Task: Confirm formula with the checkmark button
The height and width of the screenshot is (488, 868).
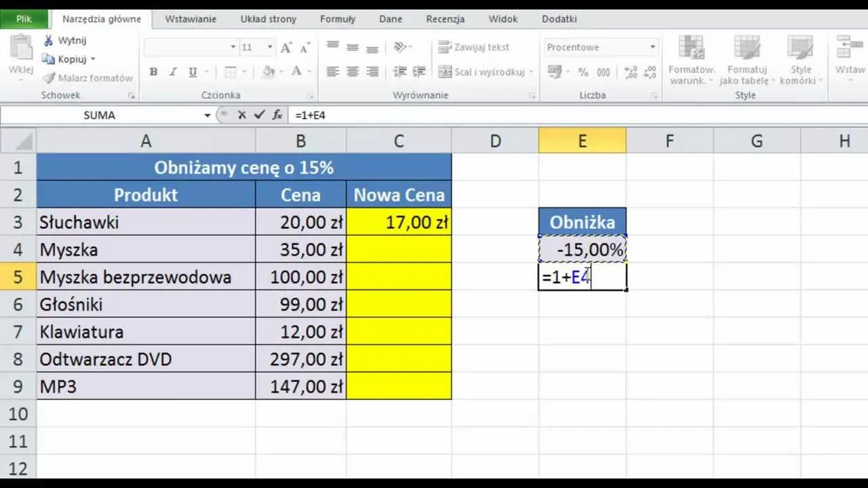Action: coord(258,115)
